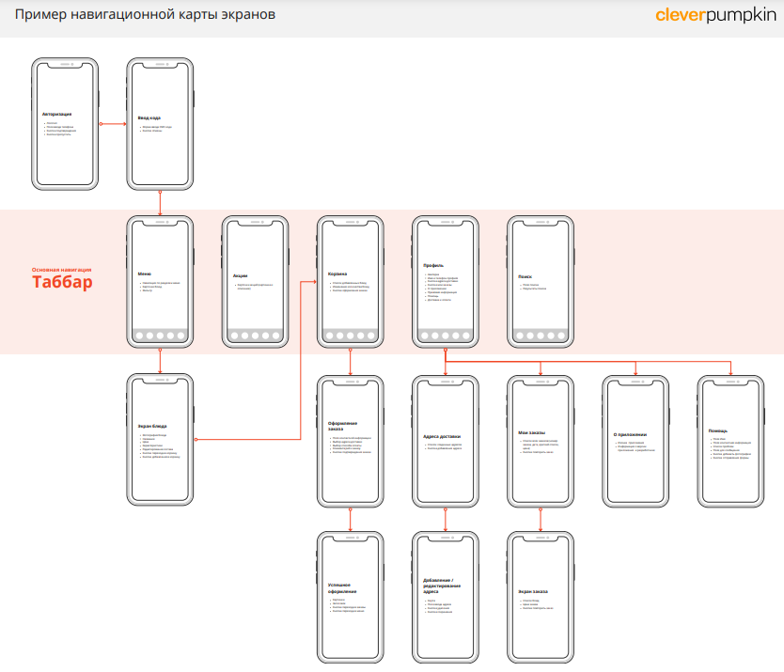
Task: Click the arrow between Авторизация and Ввод кода
Action: [x=112, y=123]
